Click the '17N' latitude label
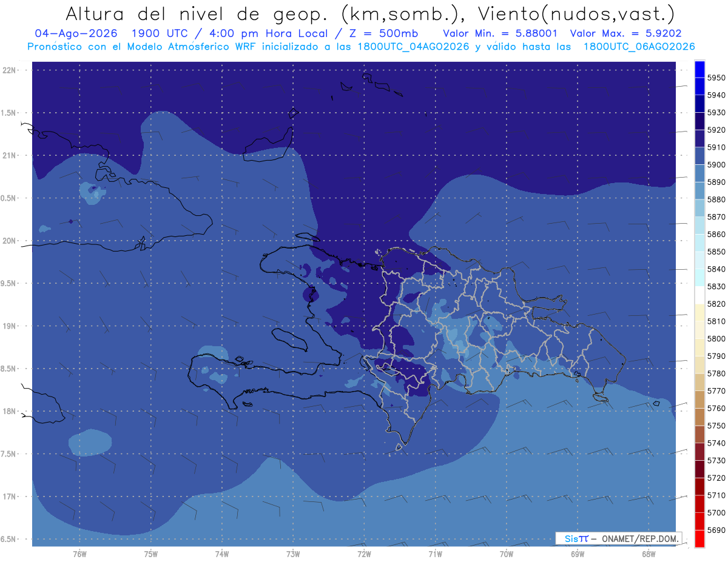Viewport: 728px width, 562px height. pyautogui.click(x=9, y=497)
